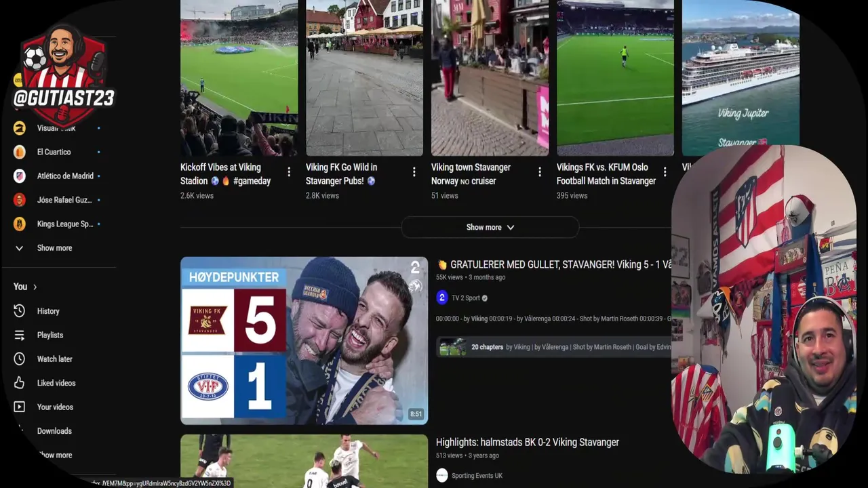Expand 20 chapters row of Viking video
Viewport: 868px width, 488px height.
(x=553, y=347)
